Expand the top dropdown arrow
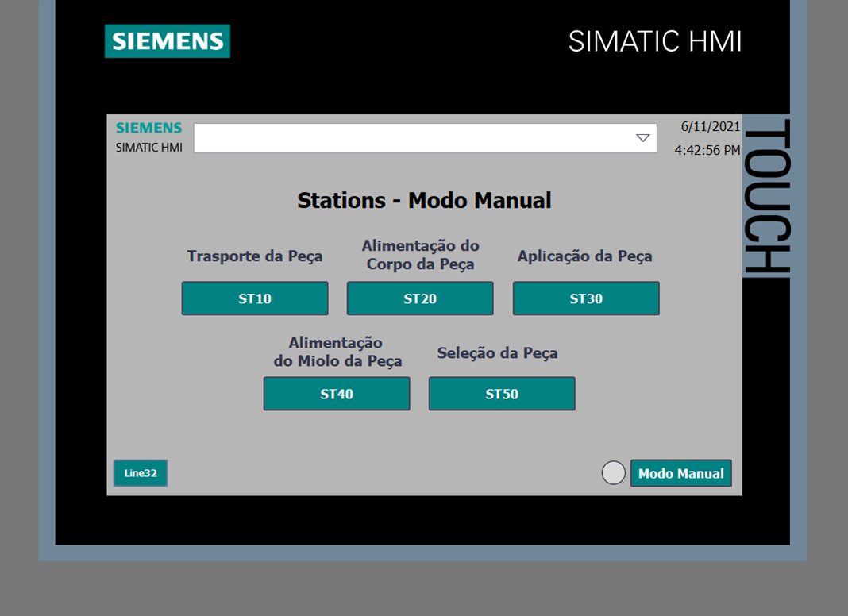The height and width of the screenshot is (616, 848). pyautogui.click(x=642, y=138)
